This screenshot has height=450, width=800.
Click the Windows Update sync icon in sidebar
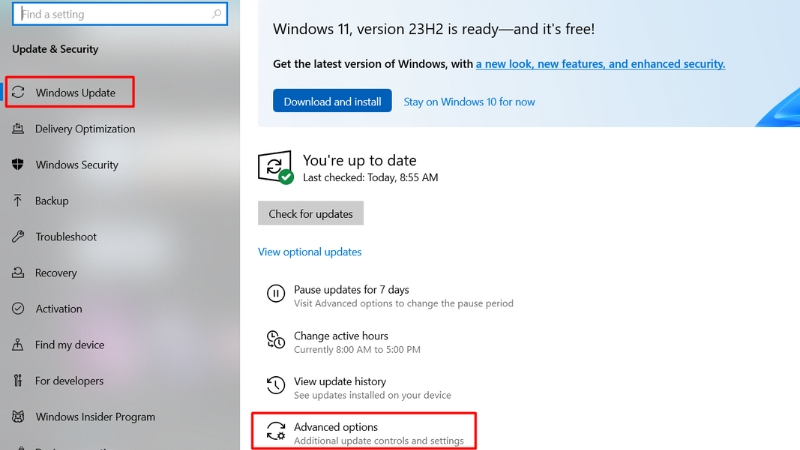pyautogui.click(x=18, y=92)
